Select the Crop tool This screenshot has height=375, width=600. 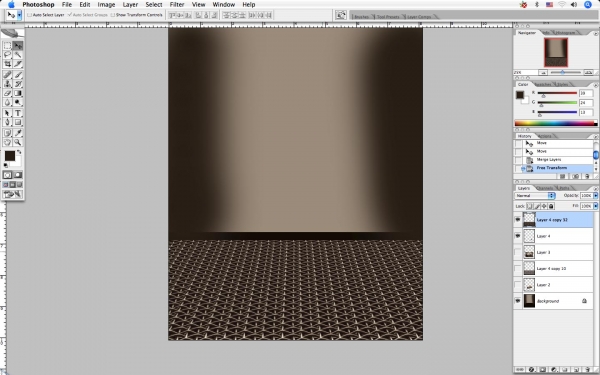click(7, 64)
